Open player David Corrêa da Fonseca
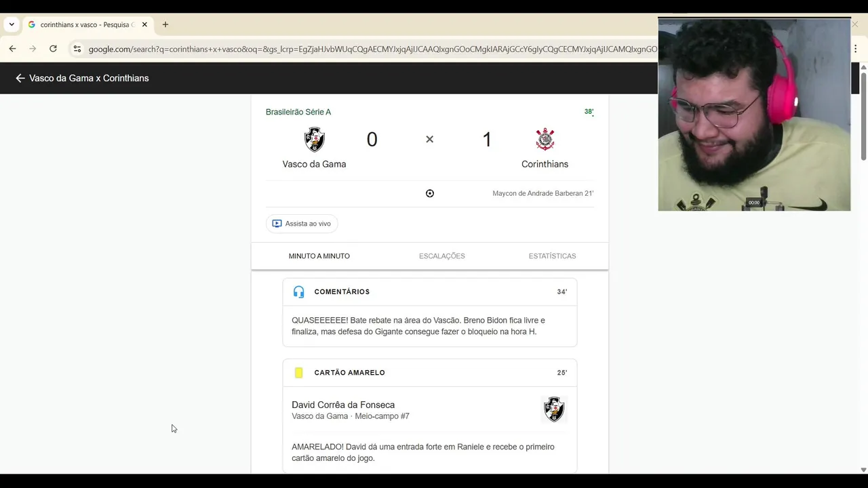The image size is (868, 488). pyautogui.click(x=343, y=405)
